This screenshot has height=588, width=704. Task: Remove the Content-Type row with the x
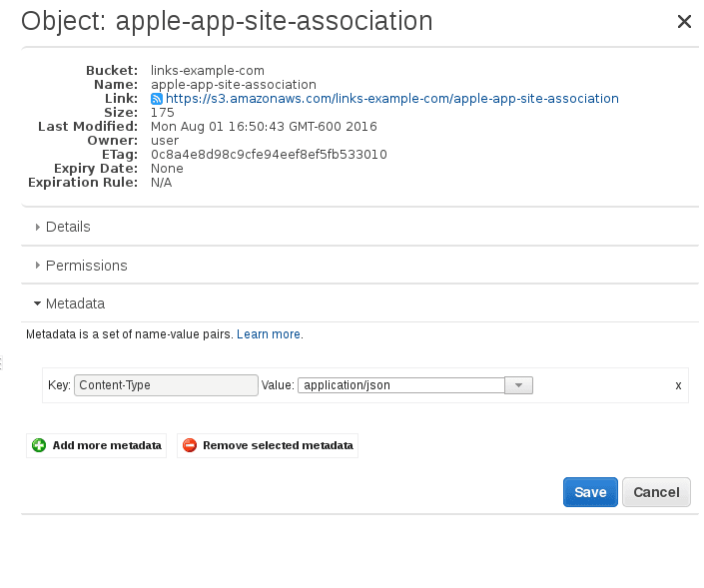(x=678, y=385)
